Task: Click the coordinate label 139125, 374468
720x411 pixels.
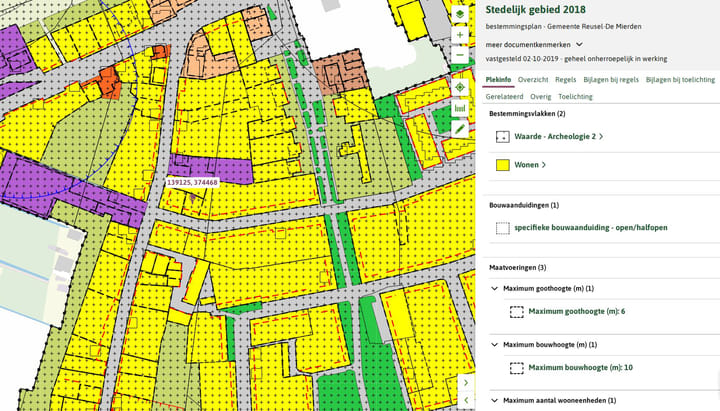Action: [192, 183]
